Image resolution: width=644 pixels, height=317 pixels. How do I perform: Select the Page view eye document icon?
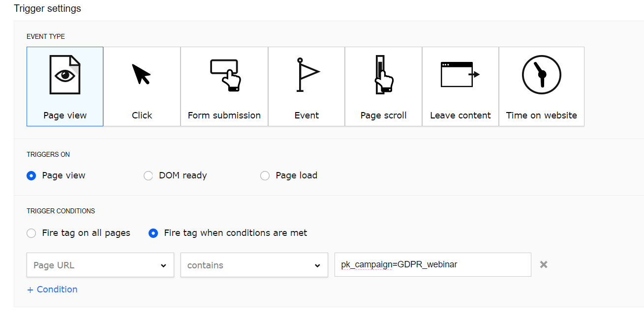tap(65, 75)
